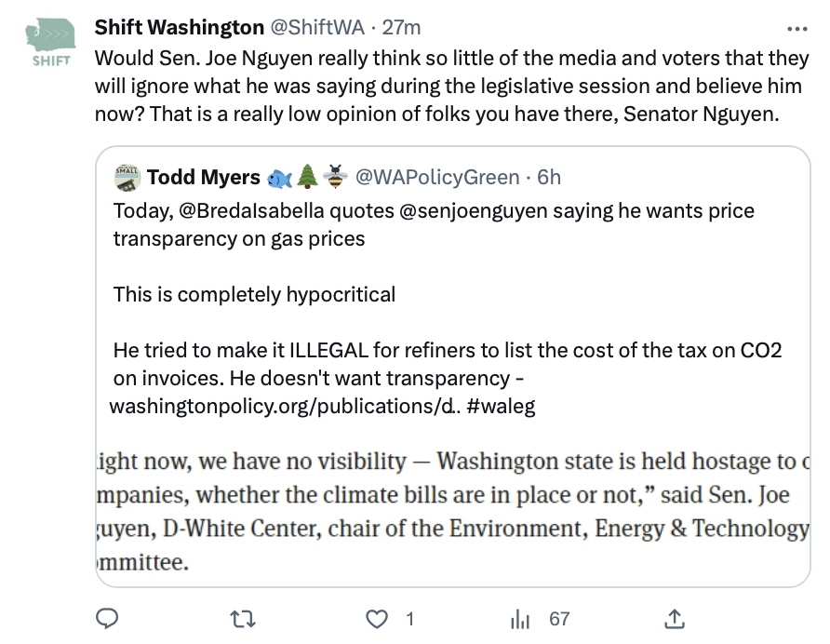Click the share upload arrow icon

coord(674,619)
